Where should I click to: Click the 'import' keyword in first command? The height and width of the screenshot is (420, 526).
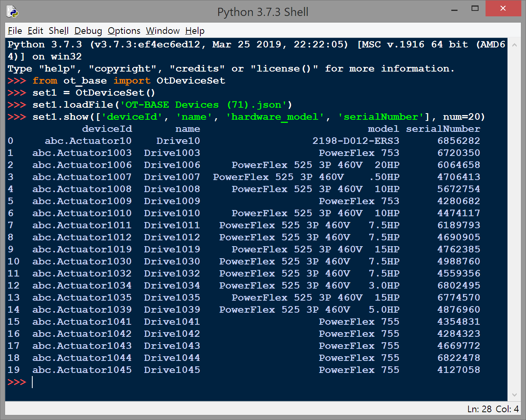coord(132,80)
